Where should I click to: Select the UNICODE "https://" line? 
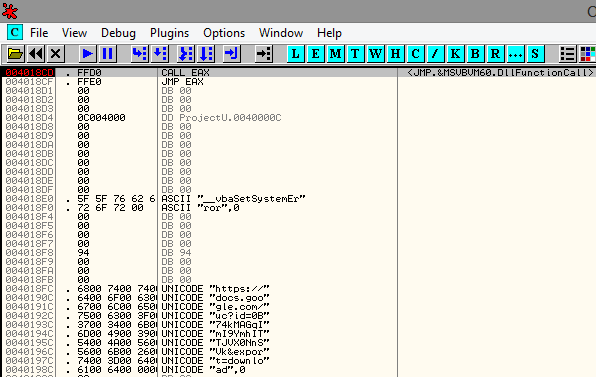(216, 288)
